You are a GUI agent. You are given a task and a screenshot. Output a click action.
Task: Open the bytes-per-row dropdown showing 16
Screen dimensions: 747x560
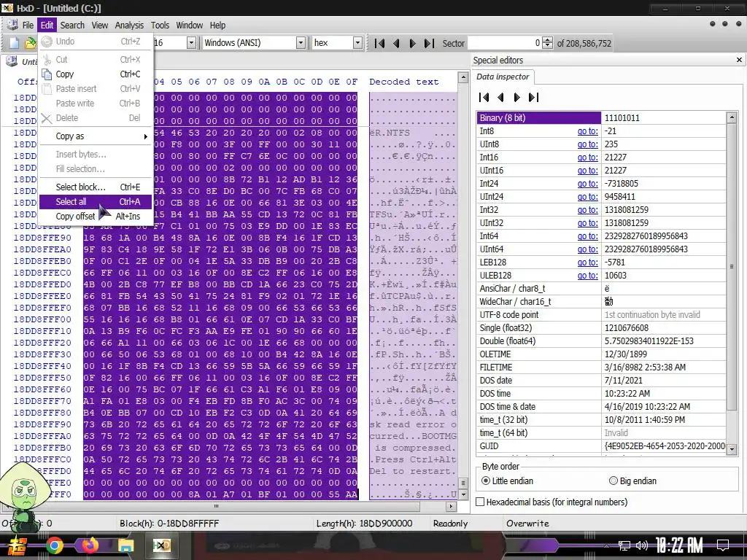(191, 43)
